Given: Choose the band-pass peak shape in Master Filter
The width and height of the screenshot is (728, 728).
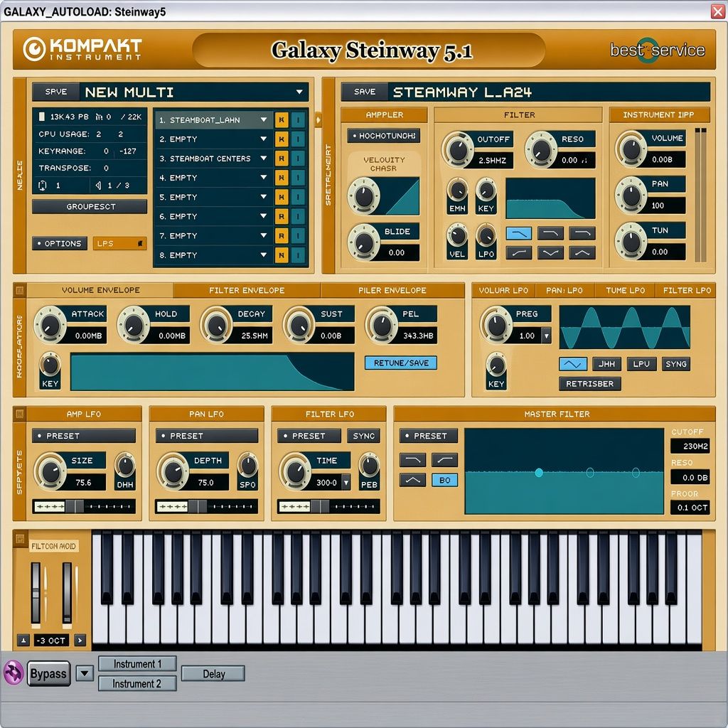Looking at the screenshot, I should [412, 480].
